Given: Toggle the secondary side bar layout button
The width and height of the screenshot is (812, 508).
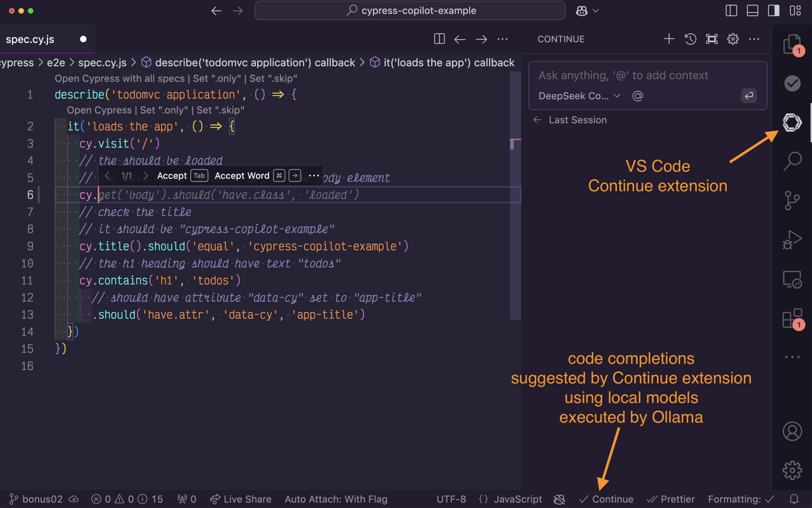Looking at the screenshot, I should [774, 11].
